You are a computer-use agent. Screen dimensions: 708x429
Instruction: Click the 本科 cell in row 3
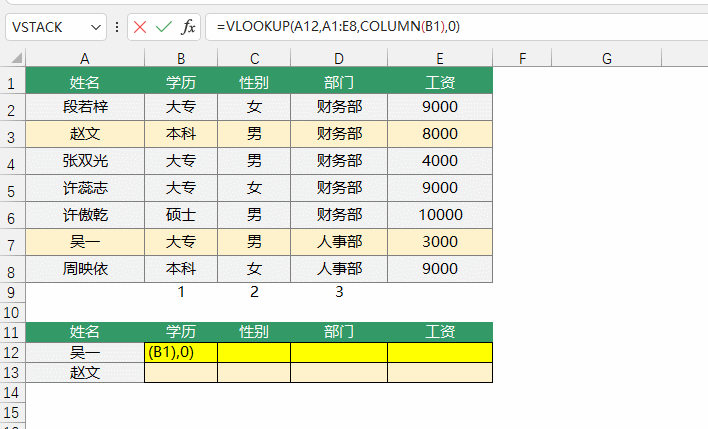click(x=181, y=134)
